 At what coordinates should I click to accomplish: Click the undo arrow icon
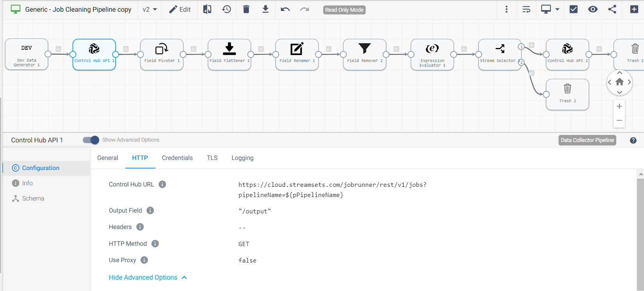click(285, 9)
